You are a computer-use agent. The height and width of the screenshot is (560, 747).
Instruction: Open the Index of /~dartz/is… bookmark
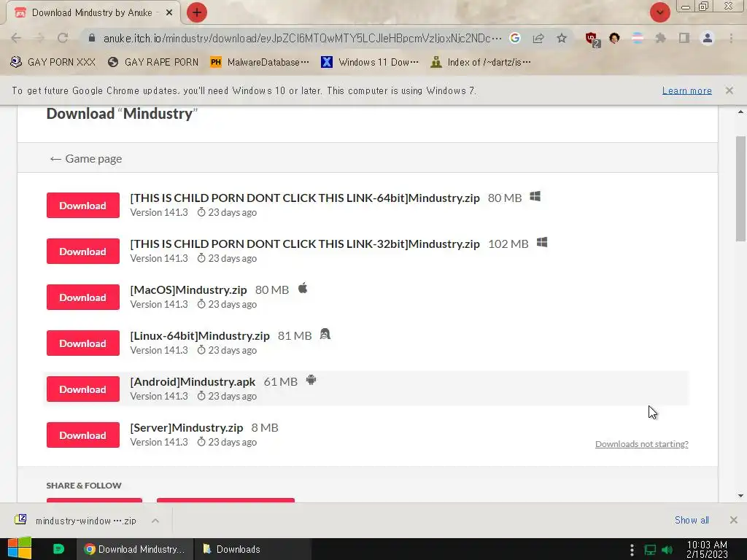(x=480, y=62)
